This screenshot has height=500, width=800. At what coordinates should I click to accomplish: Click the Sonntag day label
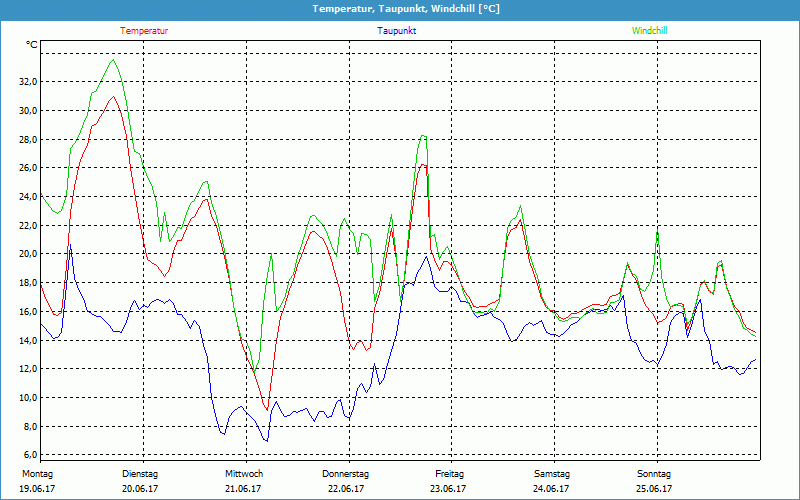[654, 474]
